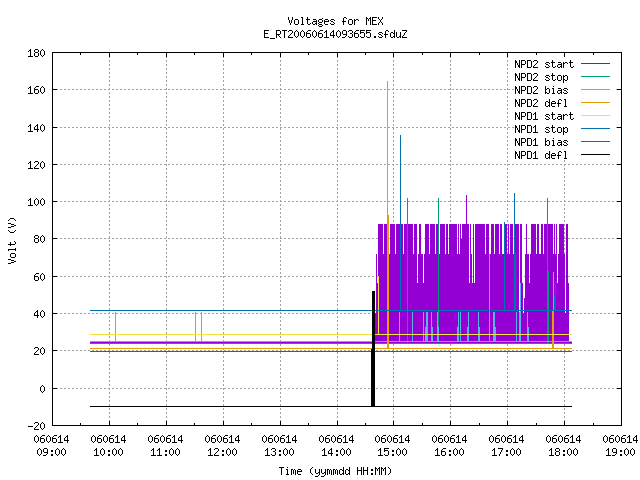Screen dimensions: 640x480
Task: Click the y-axis tick value -20
Action: click(x=36, y=426)
